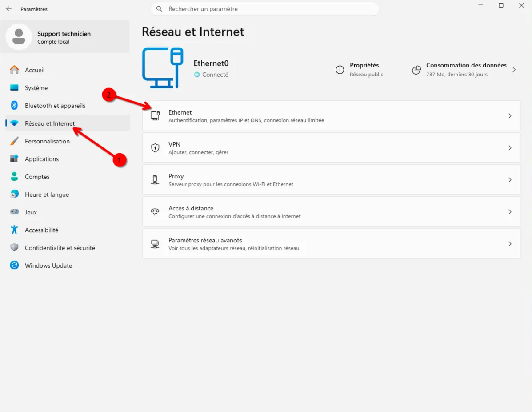Click the Heure et langue globe icon
The width and height of the screenshot is (532, 412).
click(14, 194)
